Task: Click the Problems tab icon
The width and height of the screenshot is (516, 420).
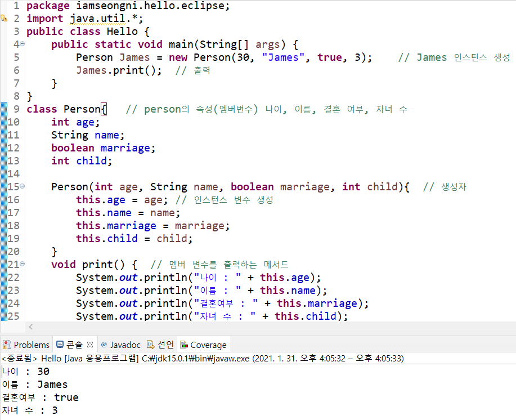Action: pos(7,345)
